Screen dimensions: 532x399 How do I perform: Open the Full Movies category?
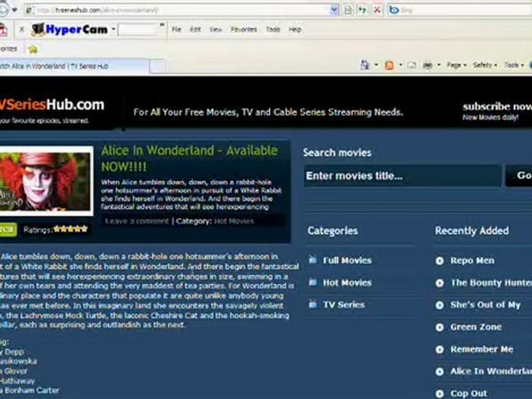click(347, 260)
